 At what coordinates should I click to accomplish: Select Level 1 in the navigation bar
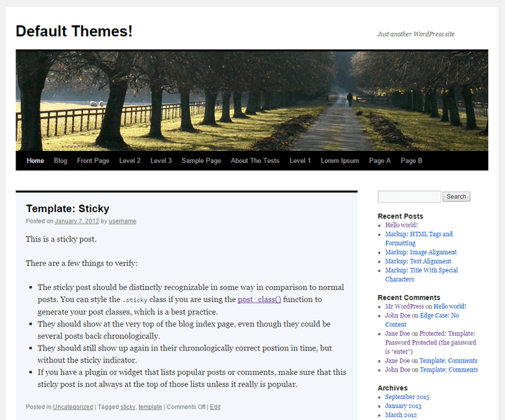click(300, 161)
